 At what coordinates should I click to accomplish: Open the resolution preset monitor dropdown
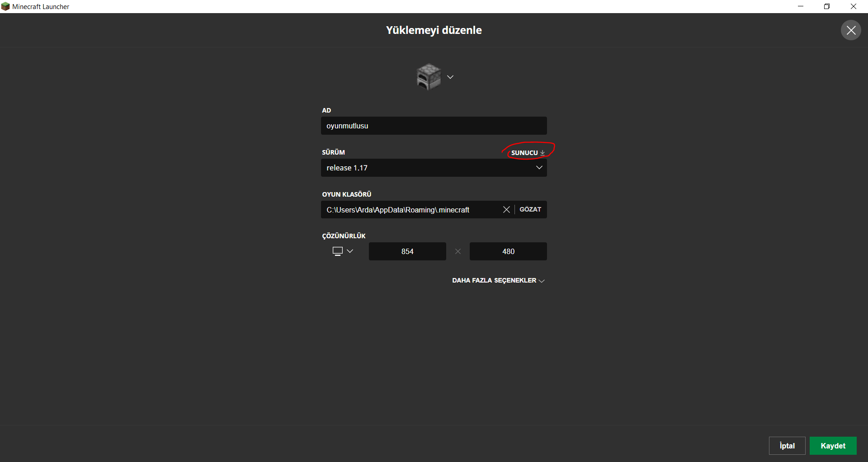(343, 251)
